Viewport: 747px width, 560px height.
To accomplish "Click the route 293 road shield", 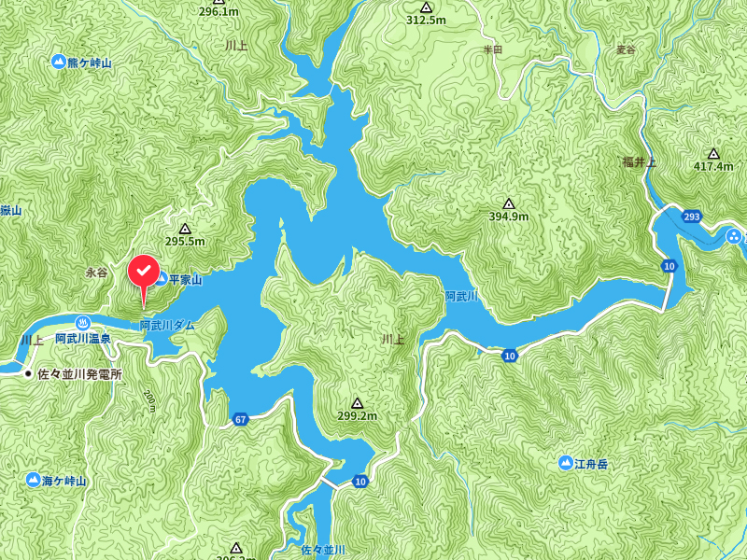I will (692, 217).
